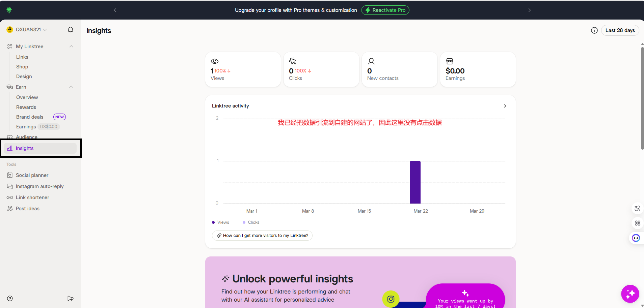Click the Instagram icon in the insights banner

tap(391, 299)
